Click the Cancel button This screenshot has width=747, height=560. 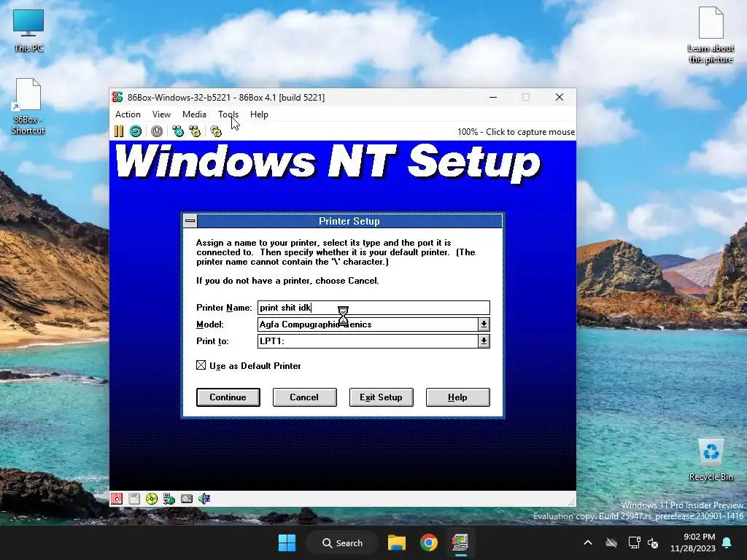(304, 397)
